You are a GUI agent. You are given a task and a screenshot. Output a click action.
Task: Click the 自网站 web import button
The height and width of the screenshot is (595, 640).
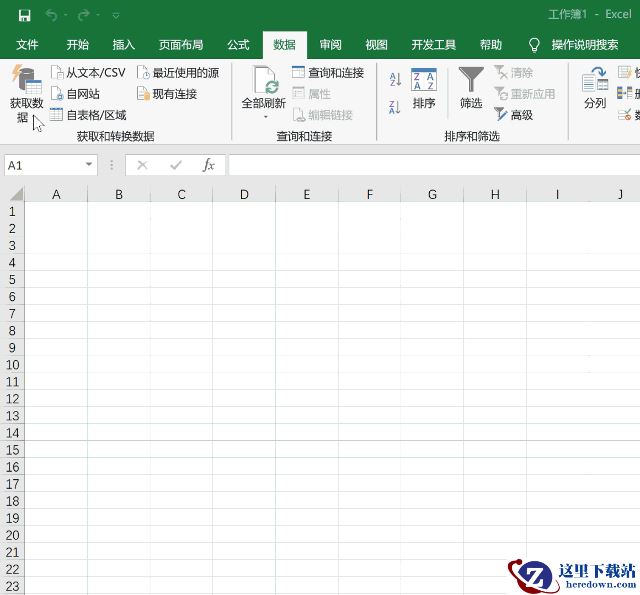coord(76,94)
